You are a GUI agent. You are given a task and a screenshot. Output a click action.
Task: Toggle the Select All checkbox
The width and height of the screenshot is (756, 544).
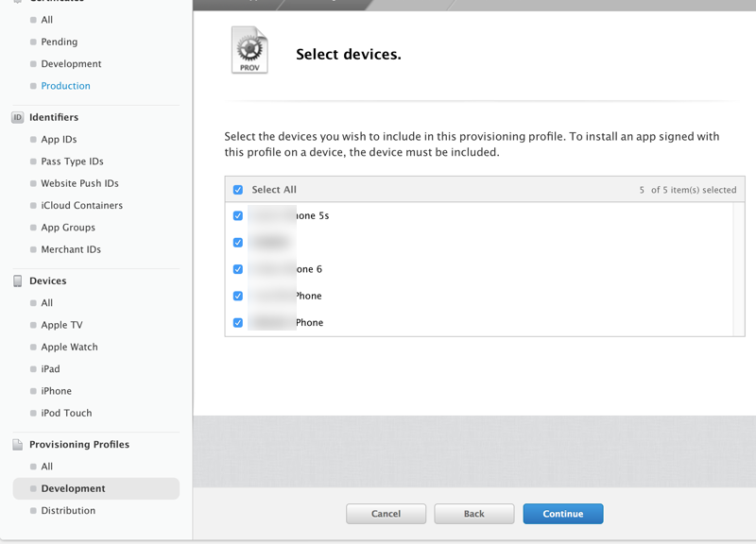click(238, 190)
